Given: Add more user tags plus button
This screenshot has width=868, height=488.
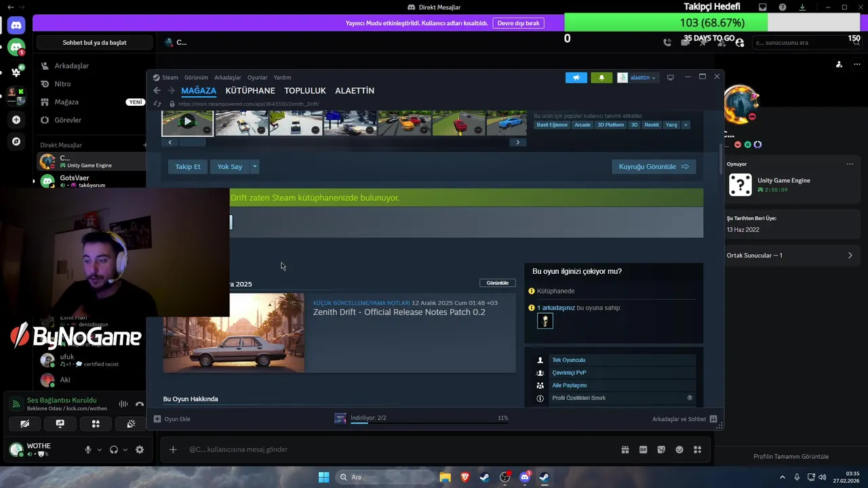Looking at the screenshot, I should [686, 125].
